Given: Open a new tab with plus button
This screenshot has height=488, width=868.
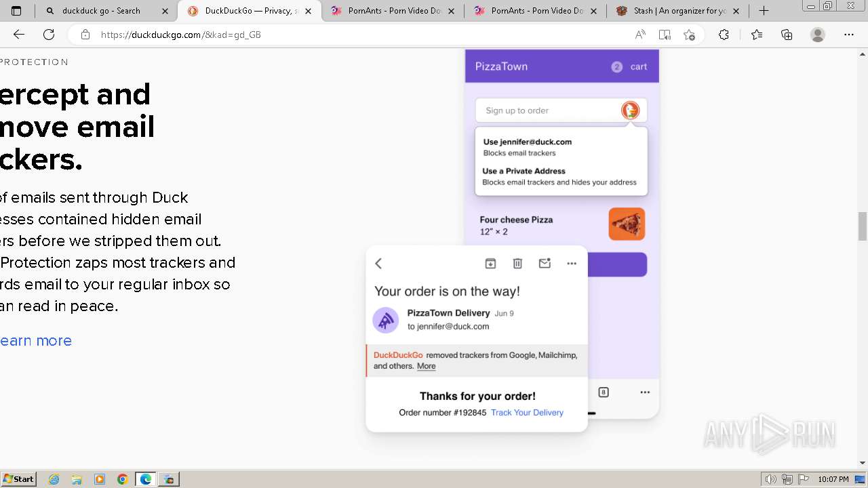Looking at the screenshot, I should 764,11.
